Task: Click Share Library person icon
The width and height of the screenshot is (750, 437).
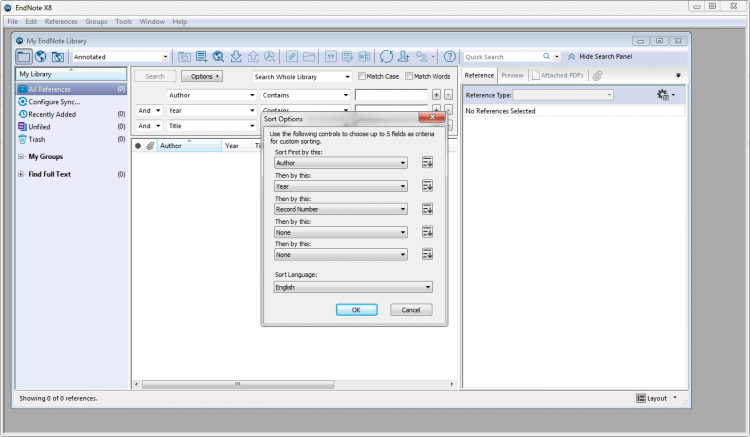Action: 404,57
